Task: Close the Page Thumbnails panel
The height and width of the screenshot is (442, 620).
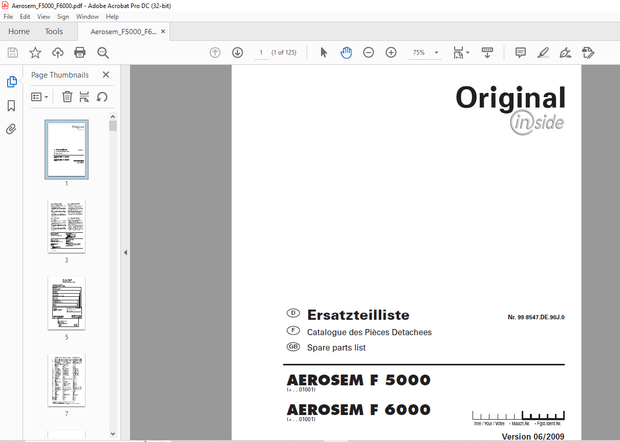Action: tap(106, 75)
